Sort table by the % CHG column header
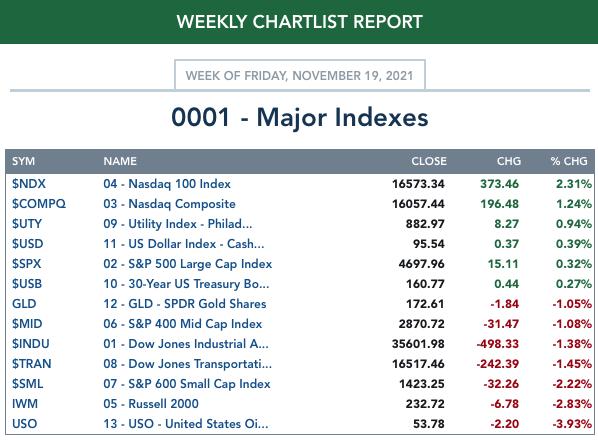598x440 pixels. 569,161
